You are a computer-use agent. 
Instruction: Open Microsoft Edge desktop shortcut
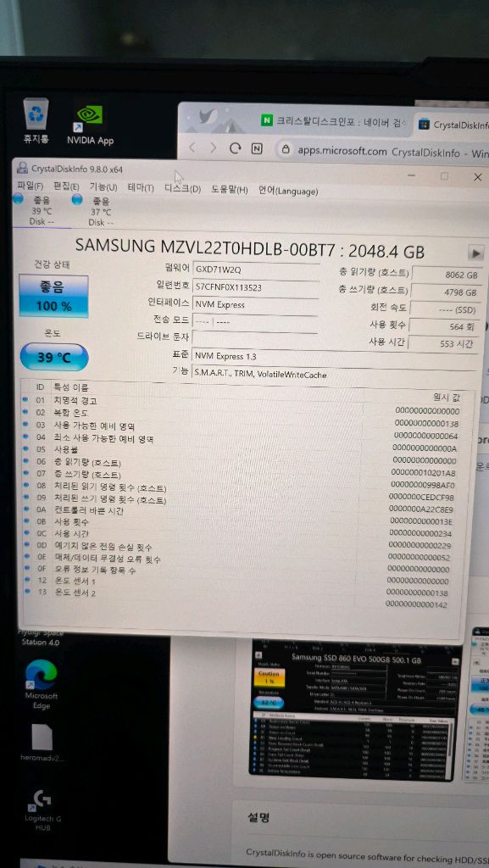[42, 685]
